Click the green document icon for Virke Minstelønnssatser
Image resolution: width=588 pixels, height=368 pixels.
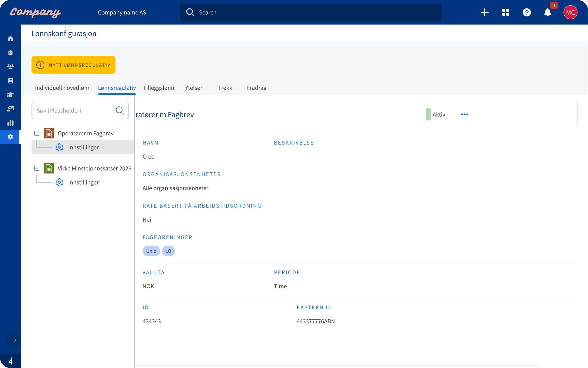coord(49,168)
